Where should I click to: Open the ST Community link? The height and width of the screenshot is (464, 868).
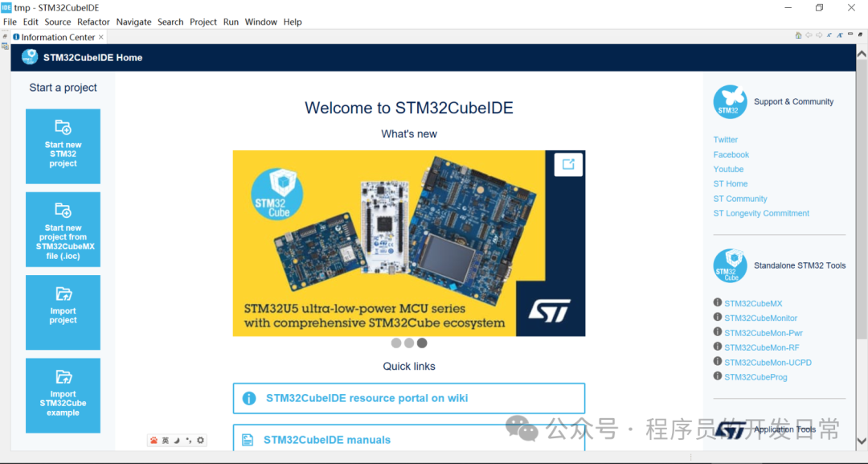click(x=740, y=198)
